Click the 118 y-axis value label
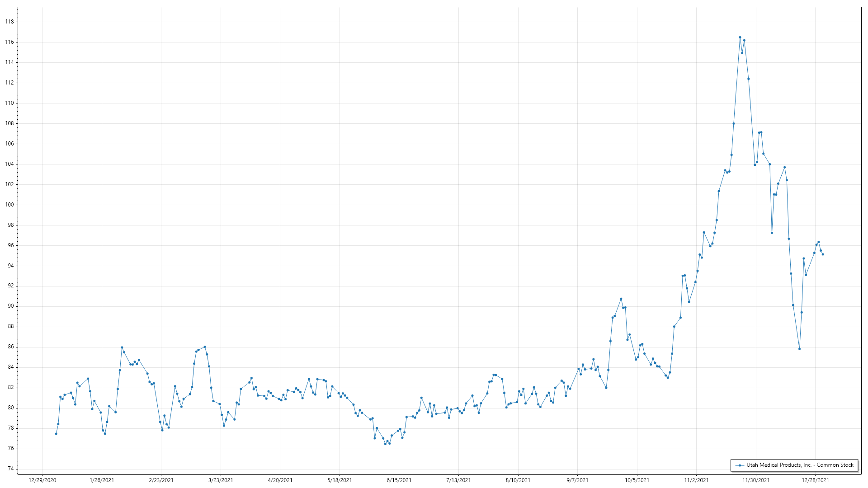This screenshot has height=488, width=868. pyautogui.click(x=9, y=22)
